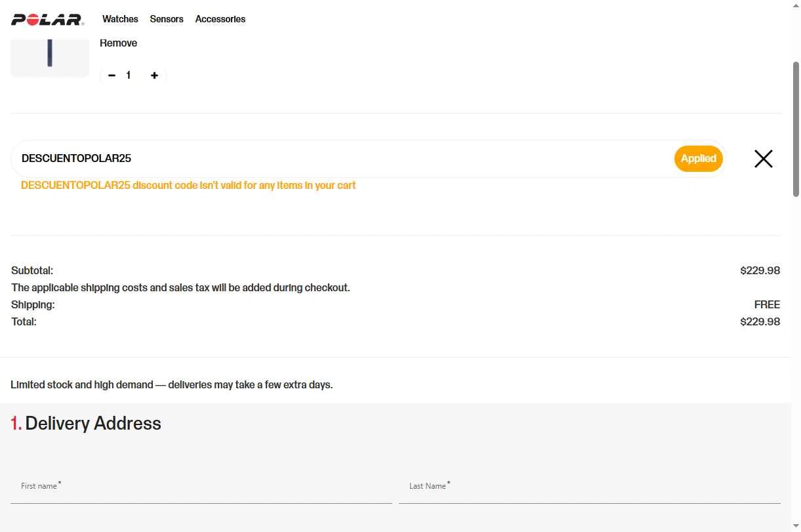
Task: Select the limited stock notice text
Action: (172, 385)
